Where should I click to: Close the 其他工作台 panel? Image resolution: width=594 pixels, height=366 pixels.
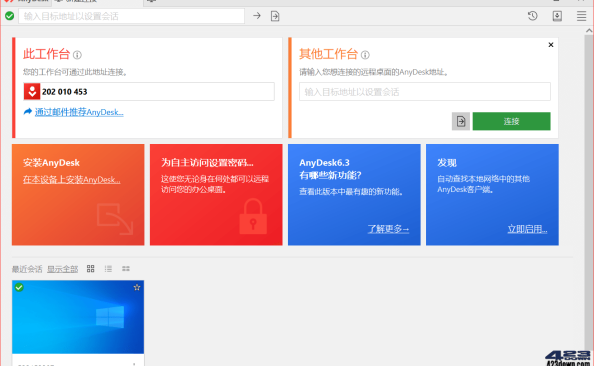point(551,45)
